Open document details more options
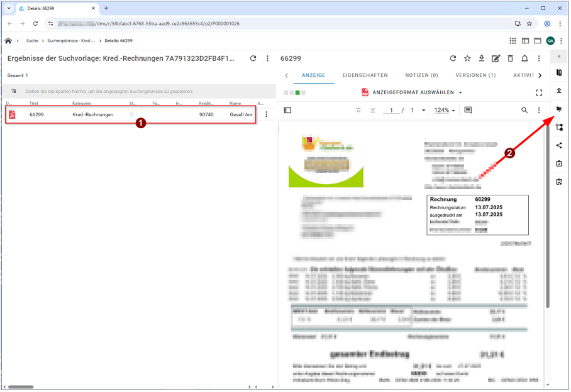The width and height of the screenshot is (571, 392). pos(539,58)
